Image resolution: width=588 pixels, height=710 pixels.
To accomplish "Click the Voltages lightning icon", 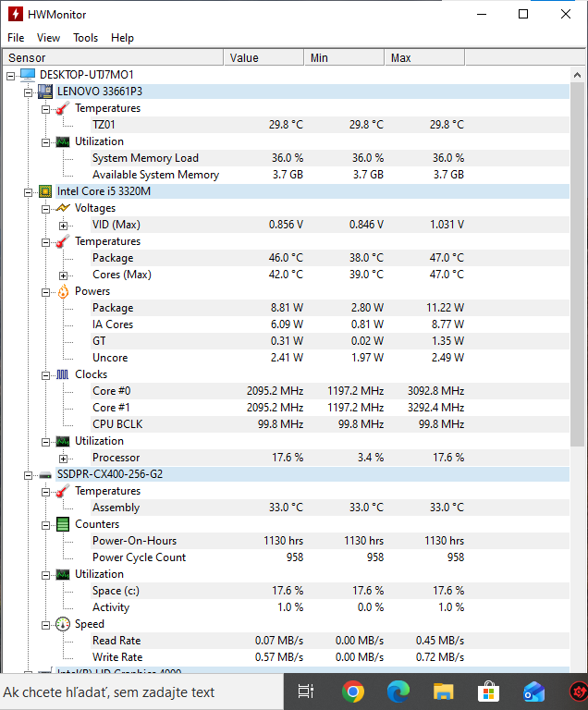I will pyautogui.click(x=63, y=208).
